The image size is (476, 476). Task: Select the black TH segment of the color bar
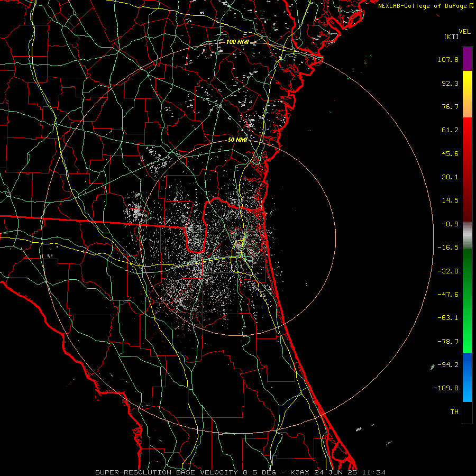pyautogui.click(x=467, y=412)
